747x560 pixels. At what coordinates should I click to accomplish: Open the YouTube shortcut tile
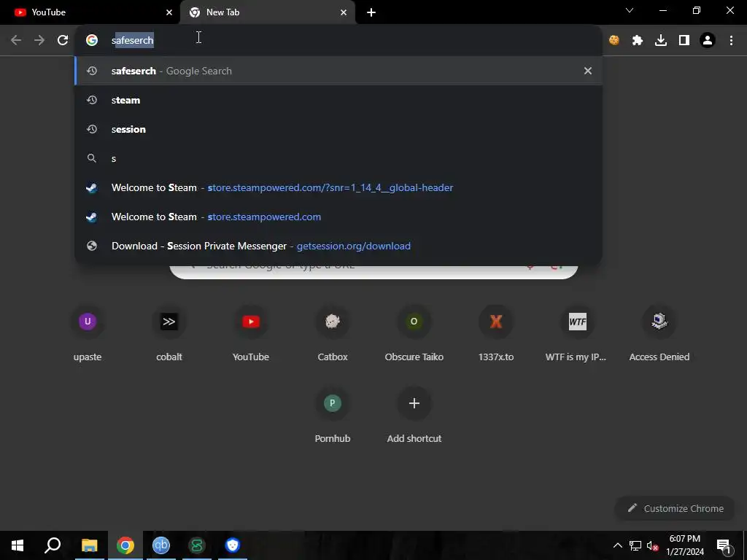251,333
